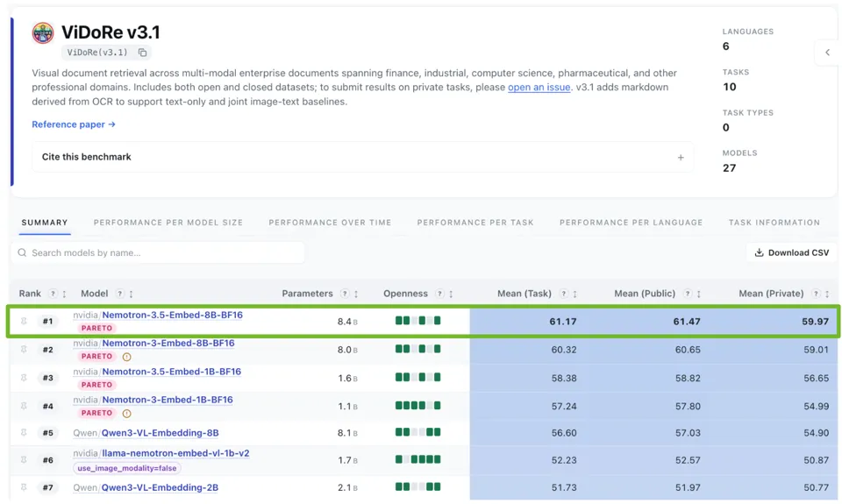Sort the Model column arrows
The image size is (842, 504).
click(x=131, y=295)
